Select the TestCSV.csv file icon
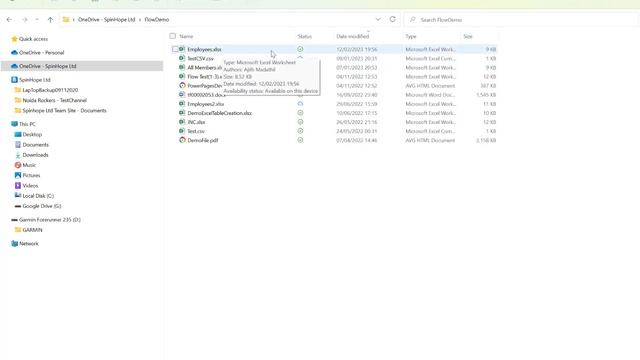 point(182,58)
